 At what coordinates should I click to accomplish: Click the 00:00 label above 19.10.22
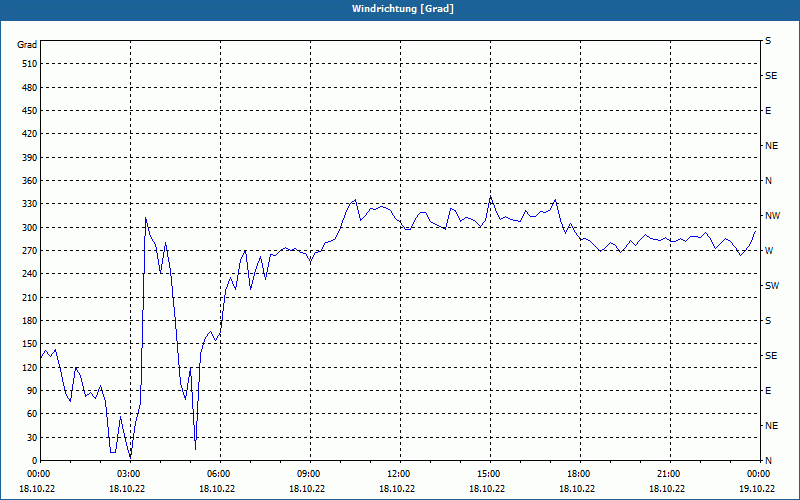pyautogui.click(x=757, y=474)
